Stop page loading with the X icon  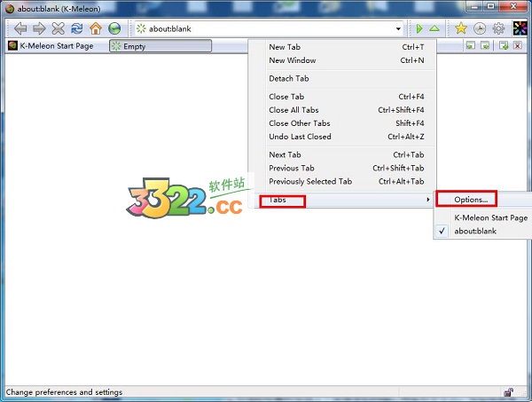coord(58,28)
